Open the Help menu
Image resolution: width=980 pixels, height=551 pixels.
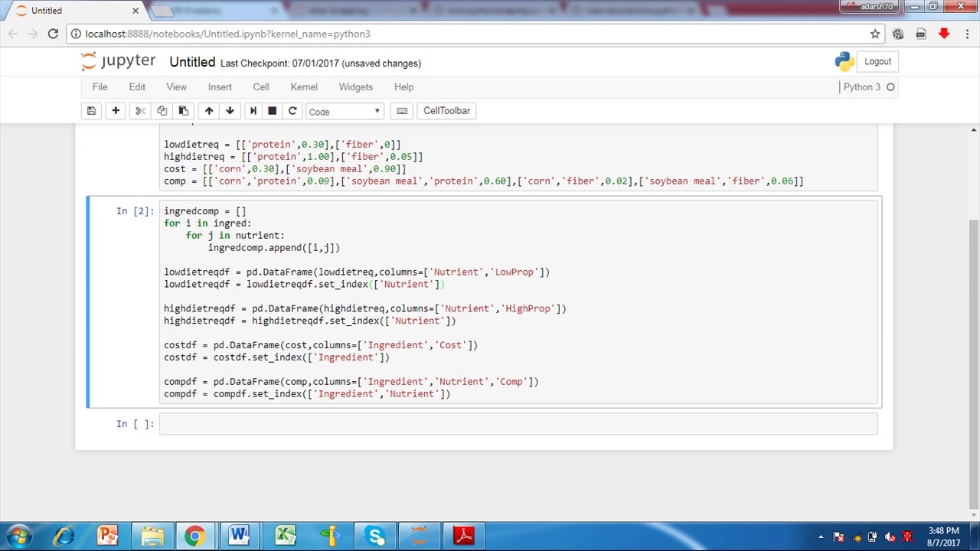pyautogui.click(x=403, y=87)
